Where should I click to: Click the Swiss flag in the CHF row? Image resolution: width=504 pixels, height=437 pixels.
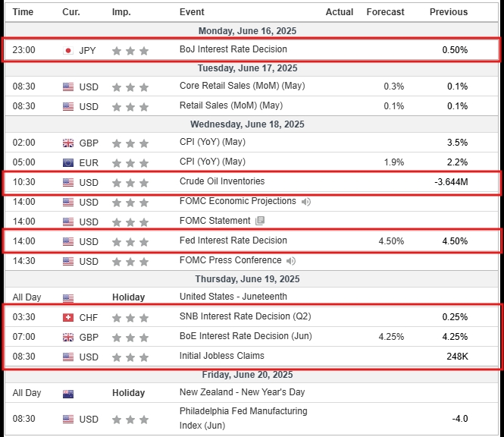click(68, 318)
